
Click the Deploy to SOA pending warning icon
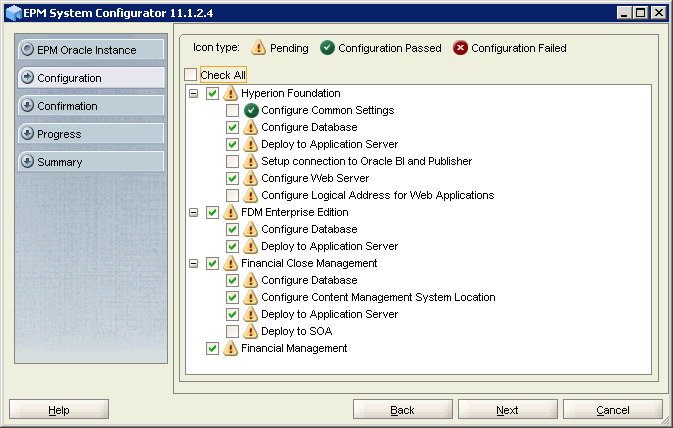click(251, 331)
